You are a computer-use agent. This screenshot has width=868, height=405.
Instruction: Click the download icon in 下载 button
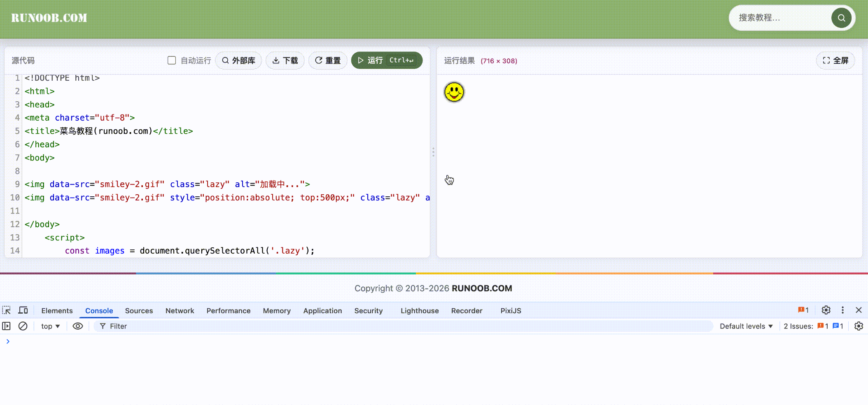click(276, 61)
